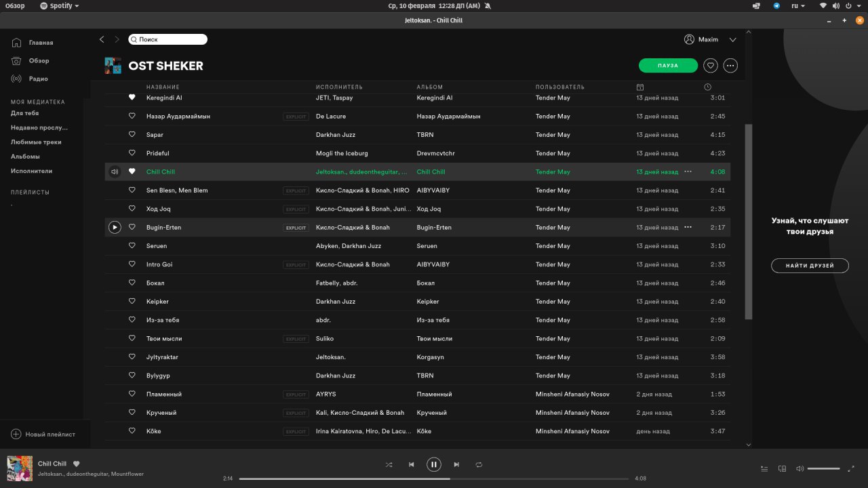Skip to previous track
Screen dimensions: 868x488
click(411, 464)
